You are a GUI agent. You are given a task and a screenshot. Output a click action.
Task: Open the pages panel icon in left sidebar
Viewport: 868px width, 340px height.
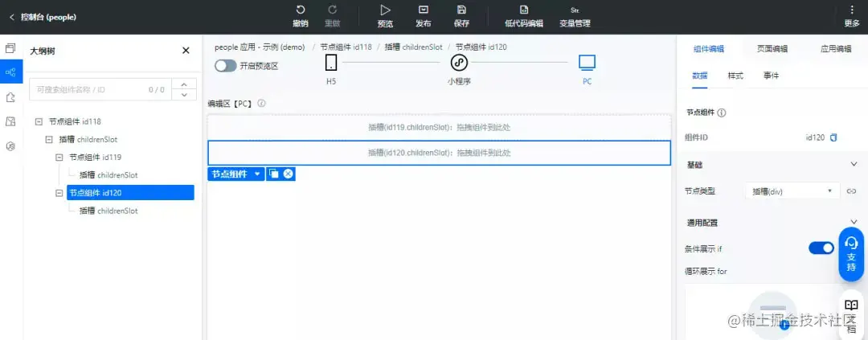coord(10,48)
